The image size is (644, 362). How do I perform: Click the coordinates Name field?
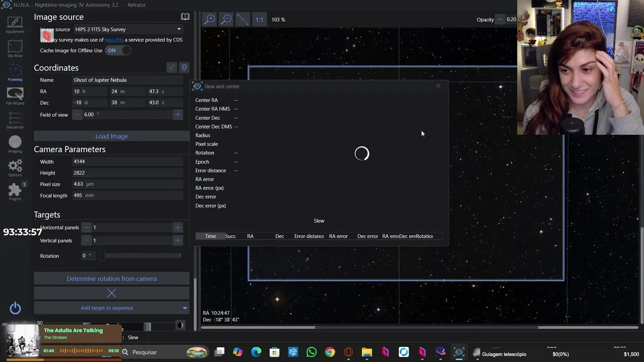click(x=128, y=80)
